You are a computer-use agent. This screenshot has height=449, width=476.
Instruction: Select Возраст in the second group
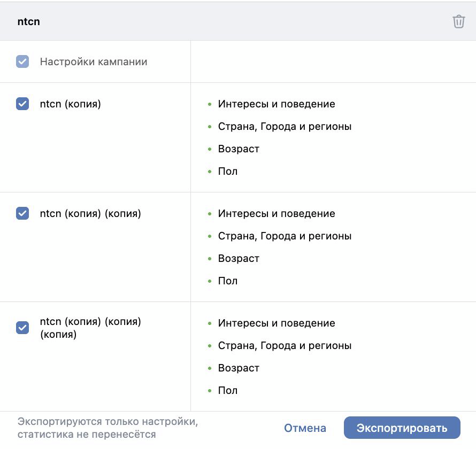[239, 258]
